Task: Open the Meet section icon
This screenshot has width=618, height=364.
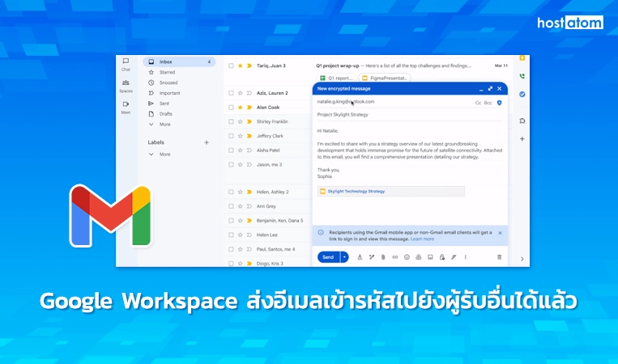Action: coord(126,104)
